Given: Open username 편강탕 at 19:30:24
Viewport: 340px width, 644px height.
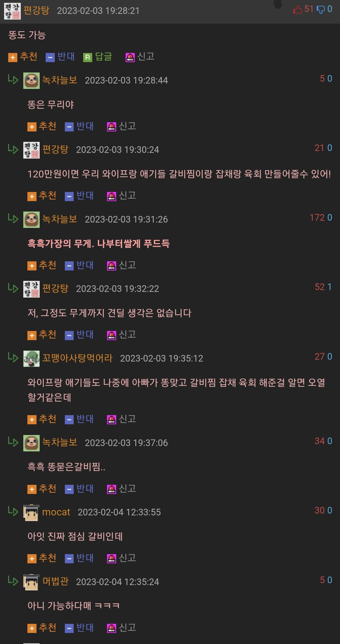Looking at the screenshot, I should tap(55, 149).
